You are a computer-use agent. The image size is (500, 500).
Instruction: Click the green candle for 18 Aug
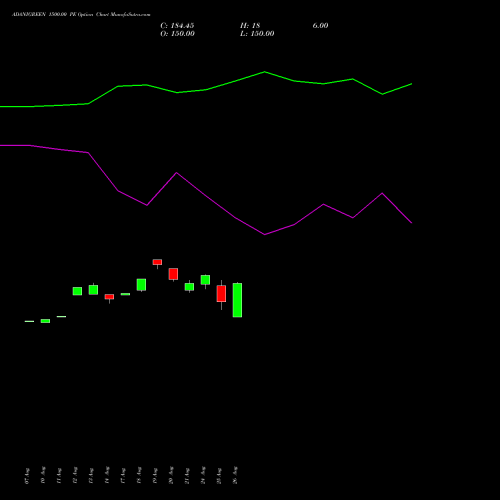tap(141, 285)
